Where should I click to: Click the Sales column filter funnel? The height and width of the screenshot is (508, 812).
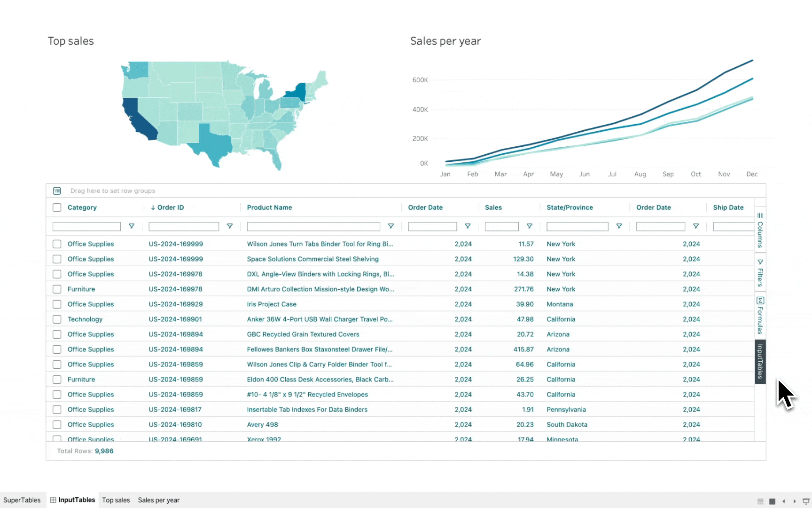[529, 226]
